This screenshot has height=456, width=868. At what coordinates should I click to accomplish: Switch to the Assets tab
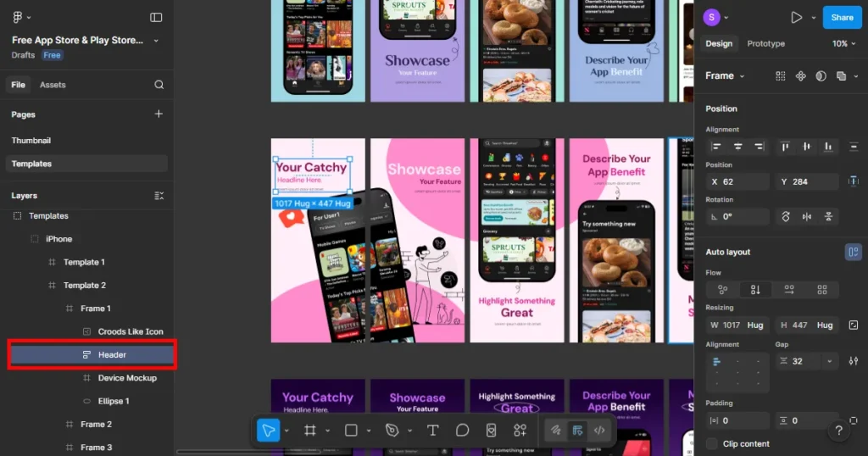point(53,85)
